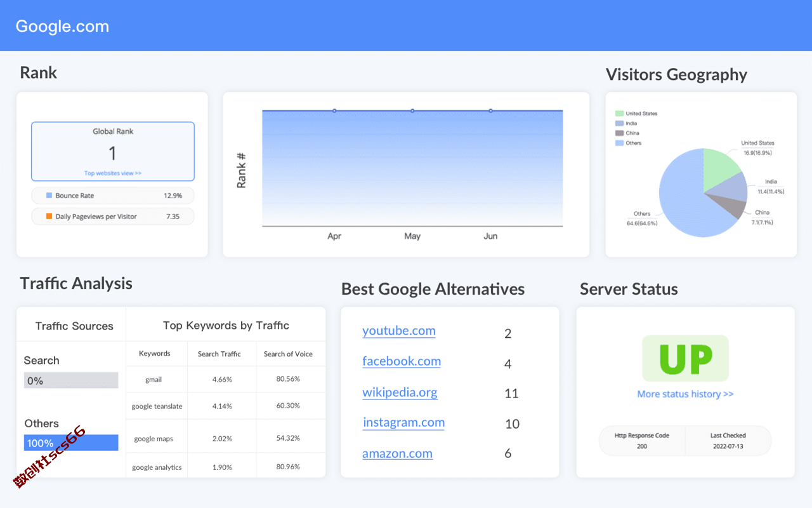Image resolution: width=812 pixels, height=508 pixels.
Task: Click the google analytics keyword cell
Action: pos(157,467)
